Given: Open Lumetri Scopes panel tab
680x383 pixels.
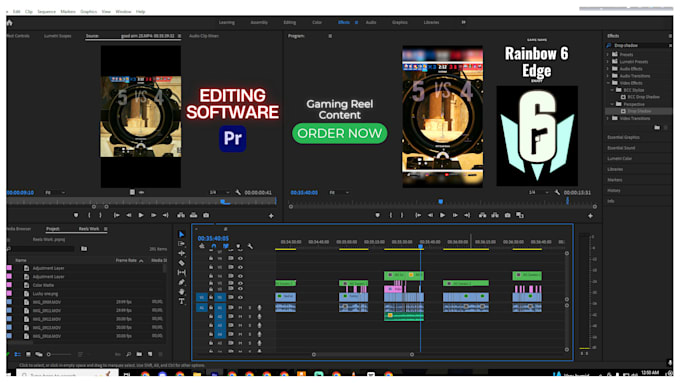Looking at the screenshot, I should point(58,36).
